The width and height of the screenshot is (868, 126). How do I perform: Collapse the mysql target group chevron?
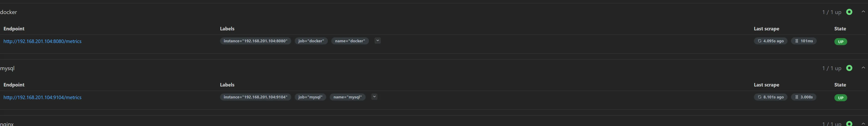[x=863, y=68]
